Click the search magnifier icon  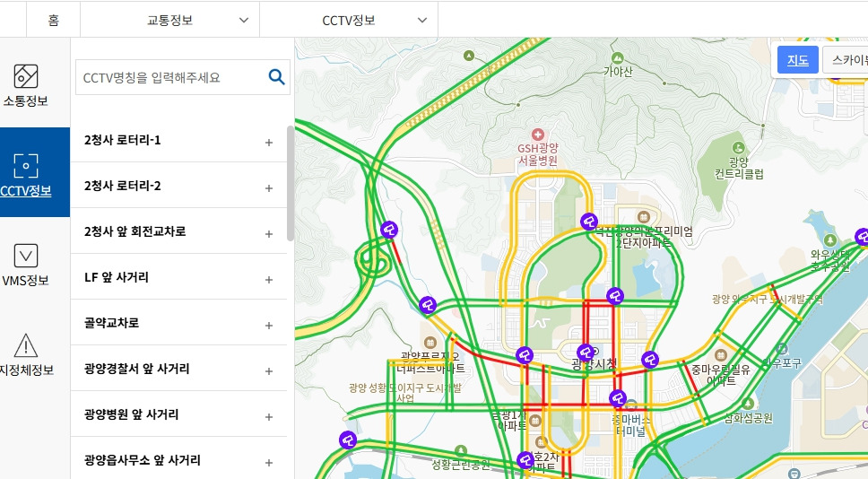[277, 77]
